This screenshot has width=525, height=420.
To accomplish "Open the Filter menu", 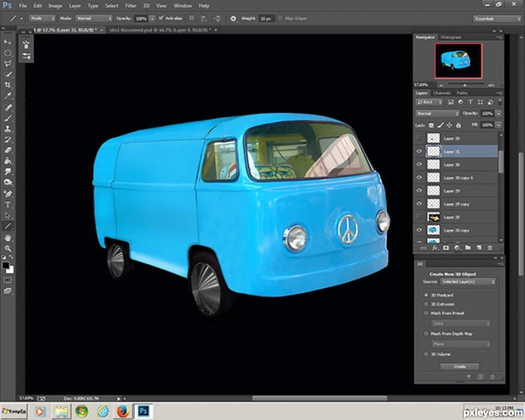I will click(x=130, y=6).
